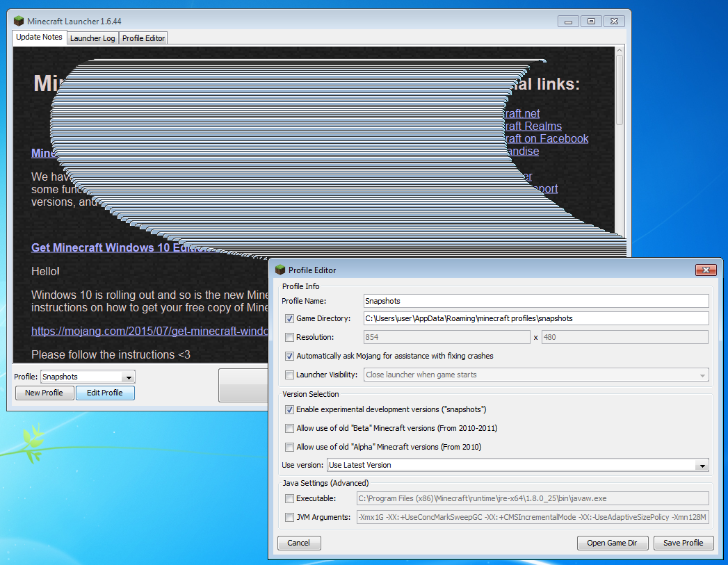Click the "Hello!" text in update notes
This screenshot has width=728, height=565.
tap(45, 271)
